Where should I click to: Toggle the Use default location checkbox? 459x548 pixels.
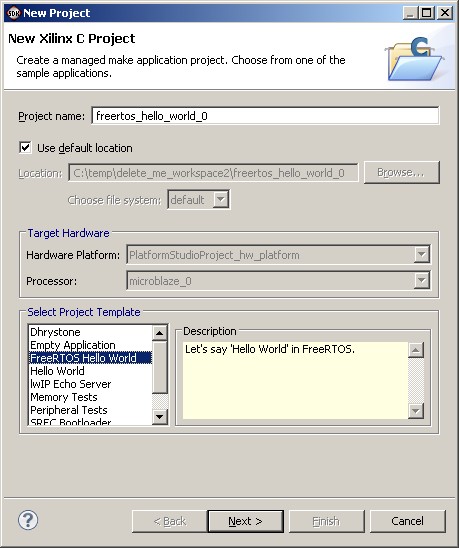point(25,147)
